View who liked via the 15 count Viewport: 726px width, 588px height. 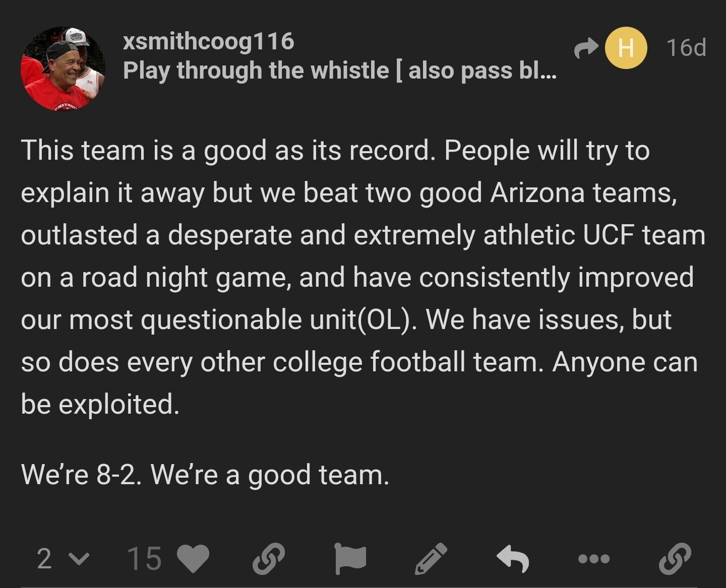coord(145,559)
